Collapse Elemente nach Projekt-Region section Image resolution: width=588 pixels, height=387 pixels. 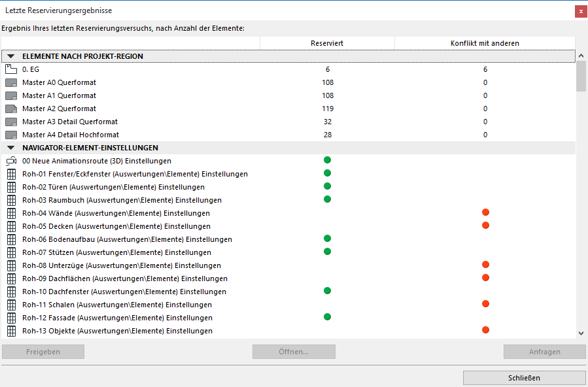tap(11, 56)
